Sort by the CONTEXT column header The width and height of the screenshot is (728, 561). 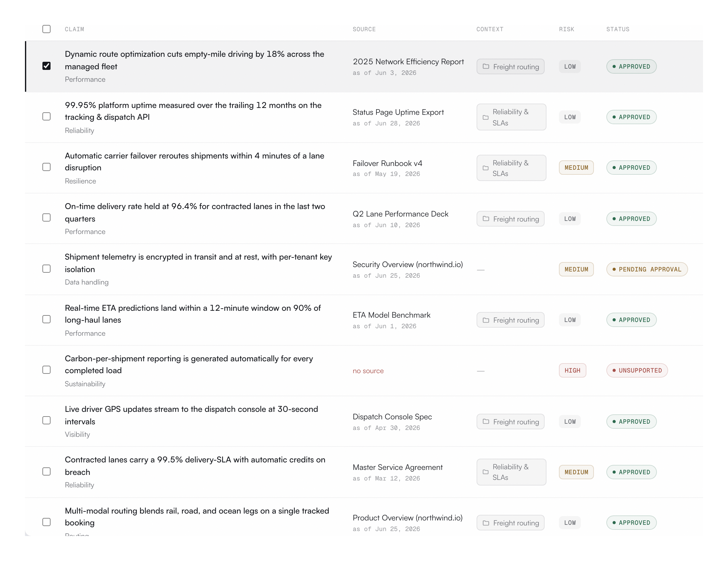(x=490, y=29)
